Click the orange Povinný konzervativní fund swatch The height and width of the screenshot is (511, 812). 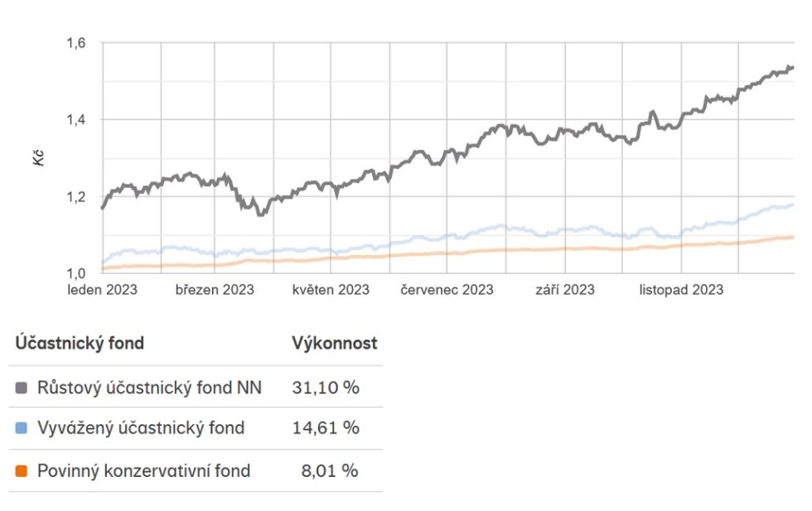(22, 471)
